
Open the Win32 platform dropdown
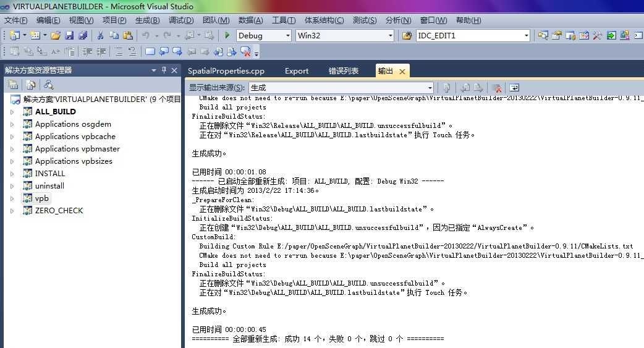pos(390,36)
